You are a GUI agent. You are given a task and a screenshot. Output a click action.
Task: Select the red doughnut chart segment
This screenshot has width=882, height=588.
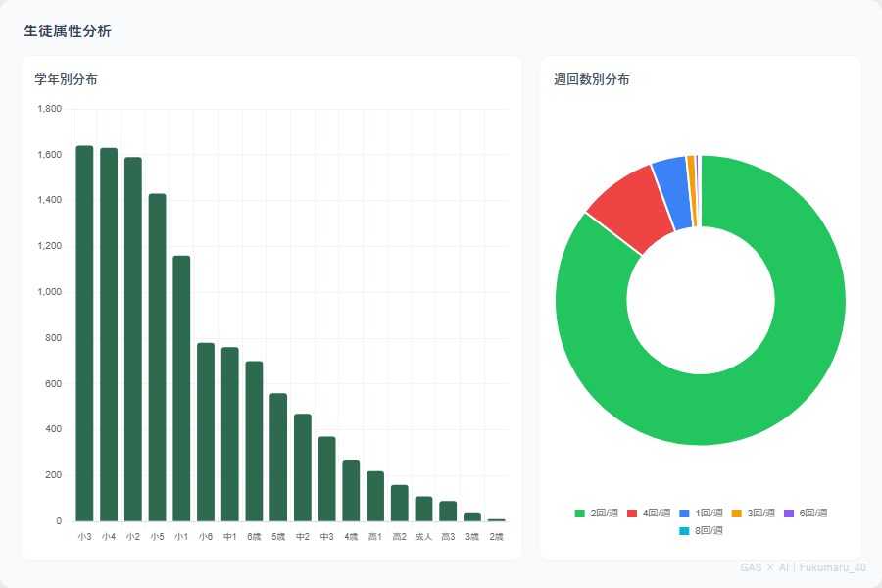coord(633,208)
